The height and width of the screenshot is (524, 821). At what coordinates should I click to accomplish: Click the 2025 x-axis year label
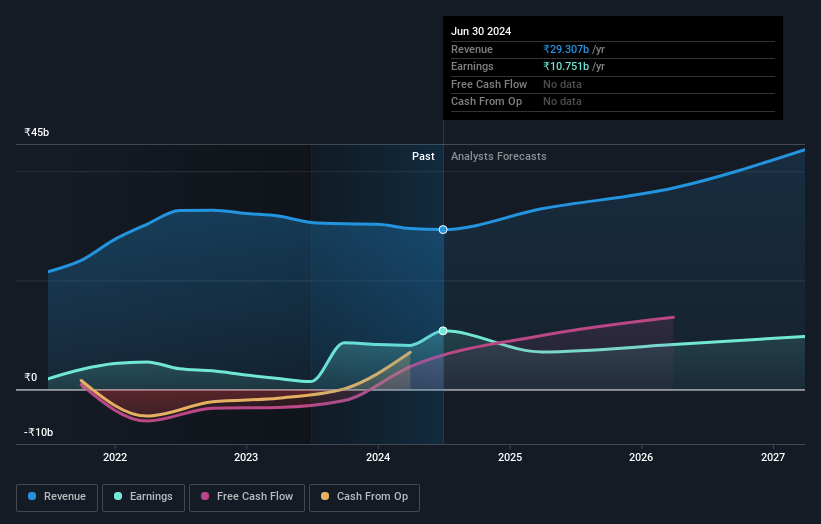click(x=510, y=458)
